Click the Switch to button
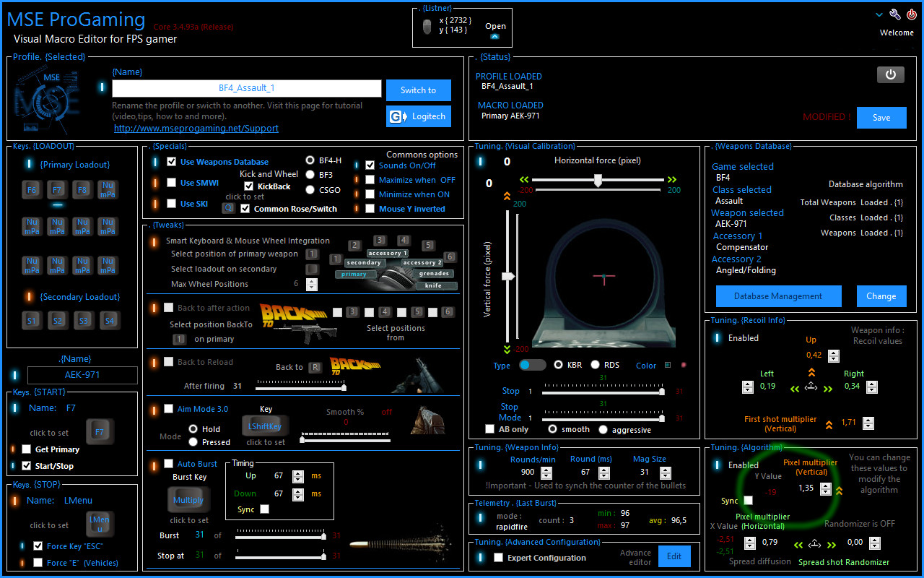 click(419, 90)
